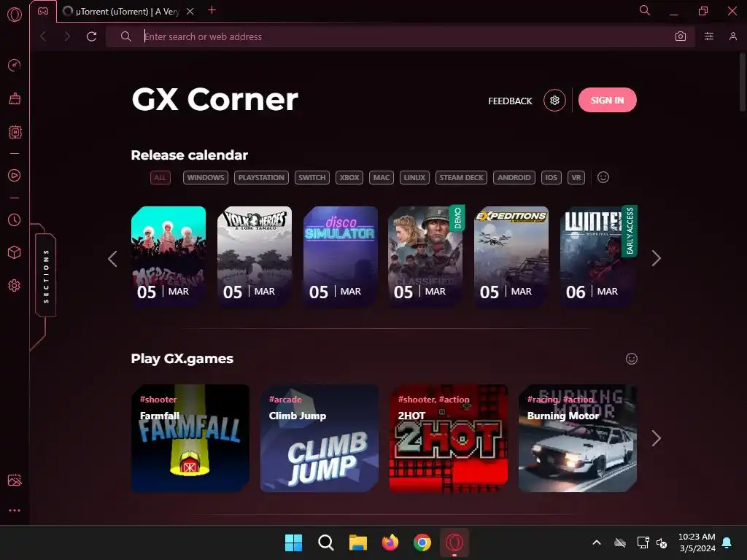
Task: Open History clock icon in sidebar
Action: coord(15,220)
